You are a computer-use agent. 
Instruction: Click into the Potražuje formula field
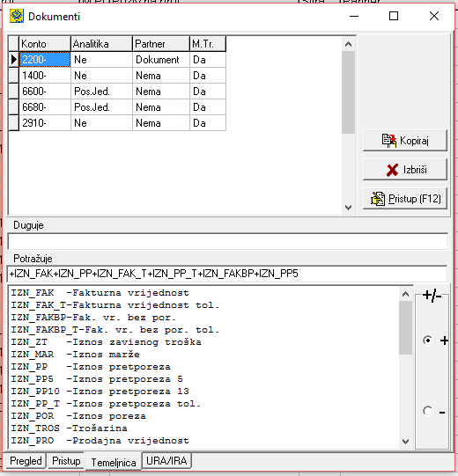(227, 274)
